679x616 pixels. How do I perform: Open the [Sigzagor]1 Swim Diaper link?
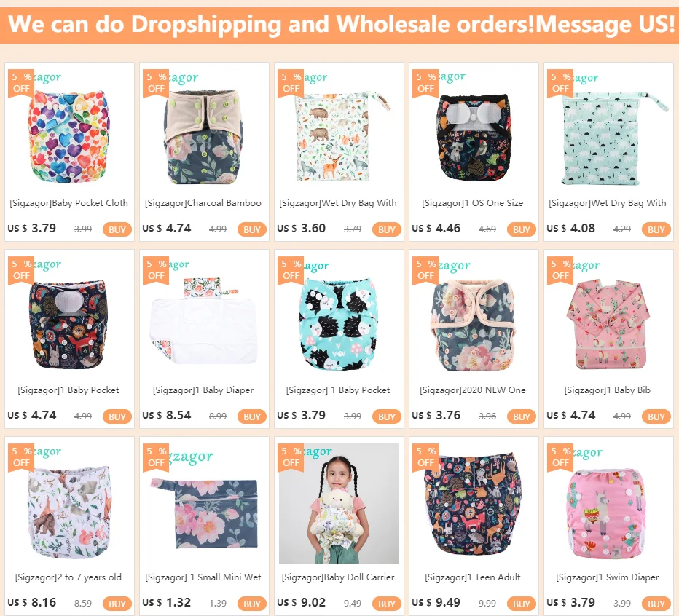[608, 577]
